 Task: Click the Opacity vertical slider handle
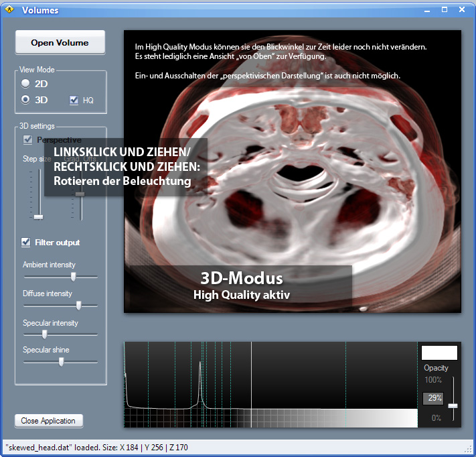453,406
